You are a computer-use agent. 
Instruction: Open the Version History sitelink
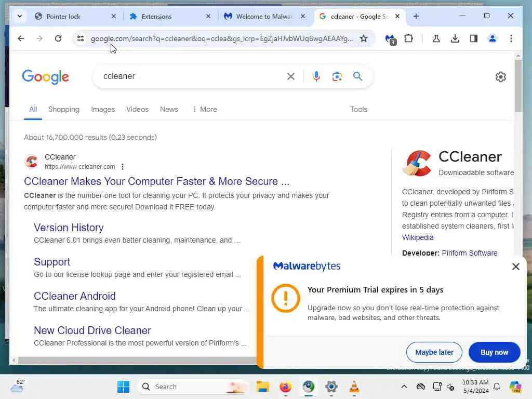point(69,228)
